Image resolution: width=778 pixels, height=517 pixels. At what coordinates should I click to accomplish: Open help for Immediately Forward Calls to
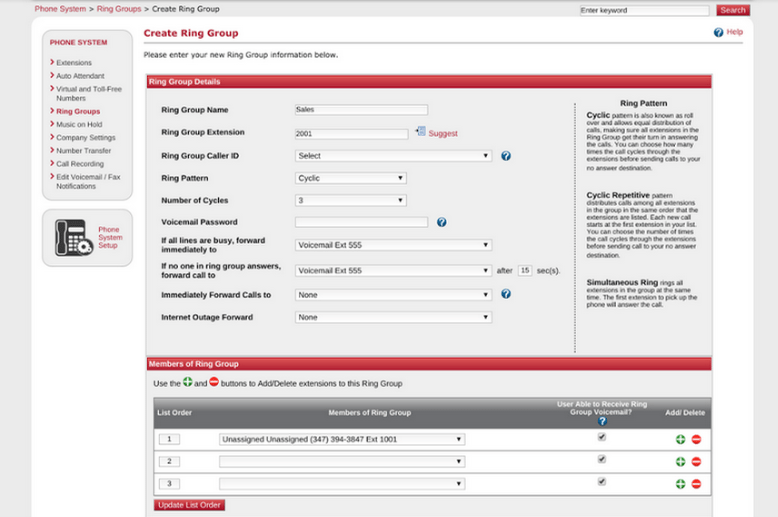pos(506,294)
